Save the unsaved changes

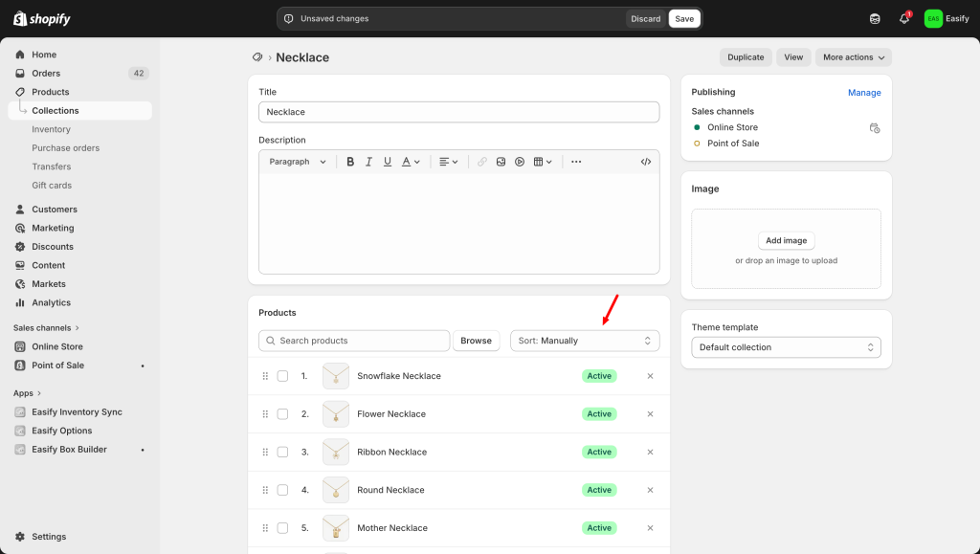684,18
